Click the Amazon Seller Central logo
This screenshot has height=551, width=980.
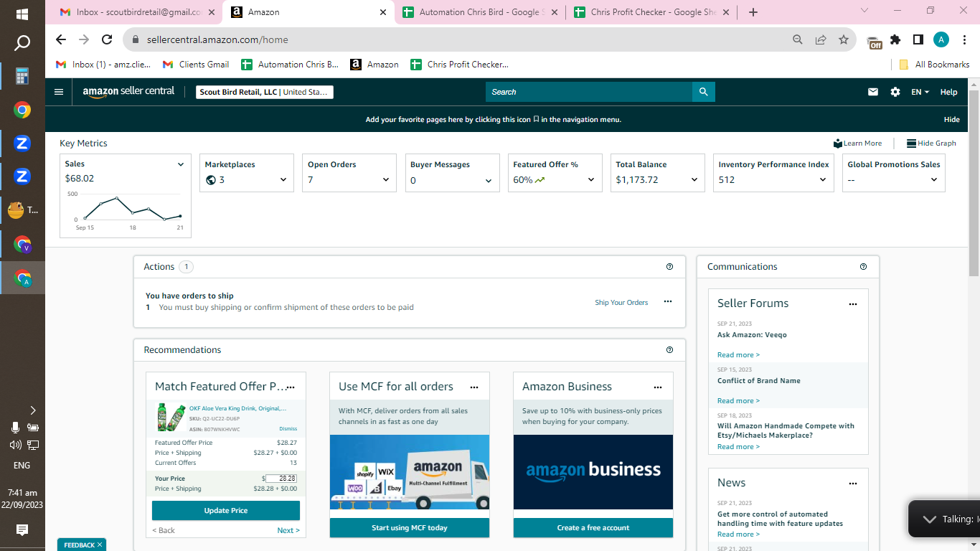(x=128, y=92)
